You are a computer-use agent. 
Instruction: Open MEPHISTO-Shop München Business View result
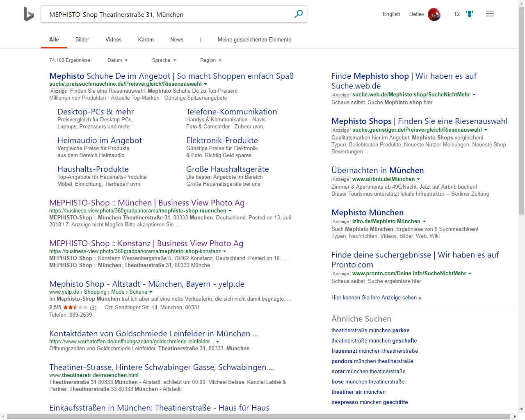click(x=146, y=203)
